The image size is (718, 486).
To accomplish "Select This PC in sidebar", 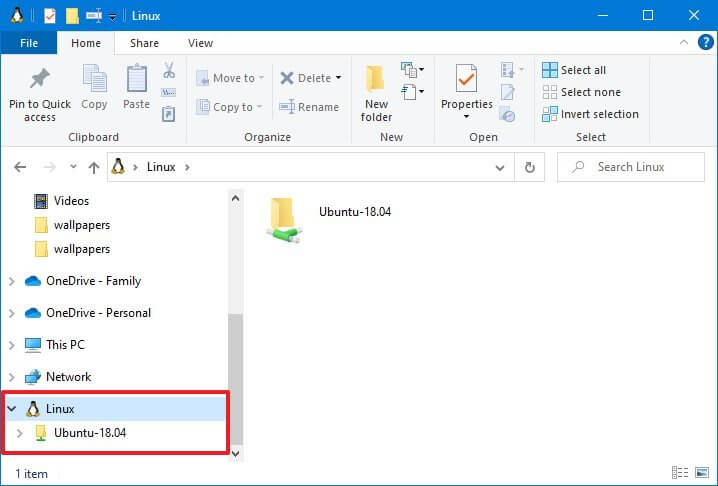I will 65,344.
